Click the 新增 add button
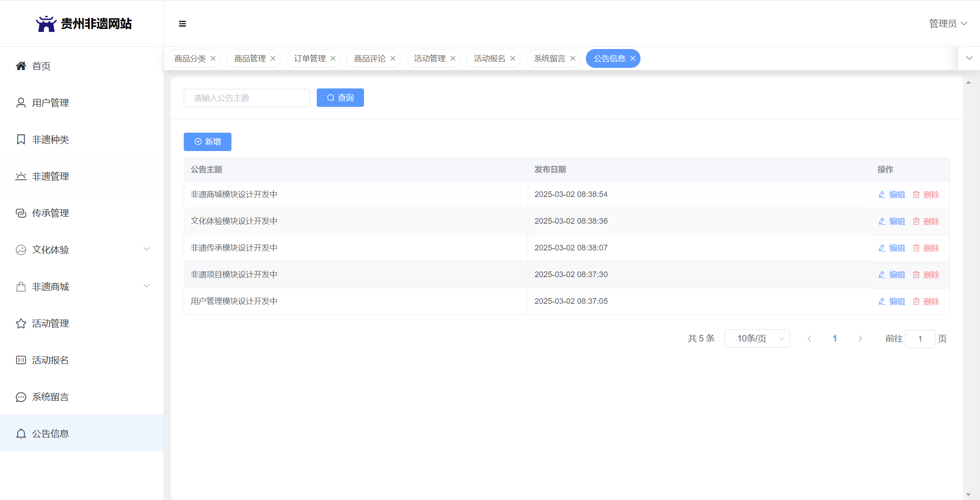The height and width of the screenshot is (500, 980). click(207, 142)
